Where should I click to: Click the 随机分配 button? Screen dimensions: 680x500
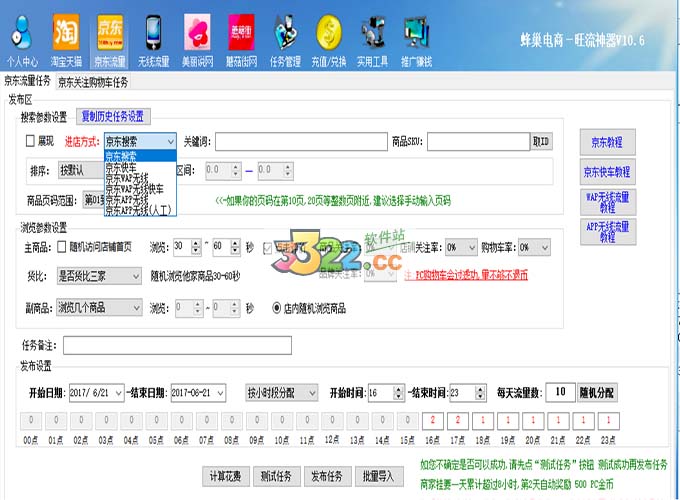click(597, 393)
